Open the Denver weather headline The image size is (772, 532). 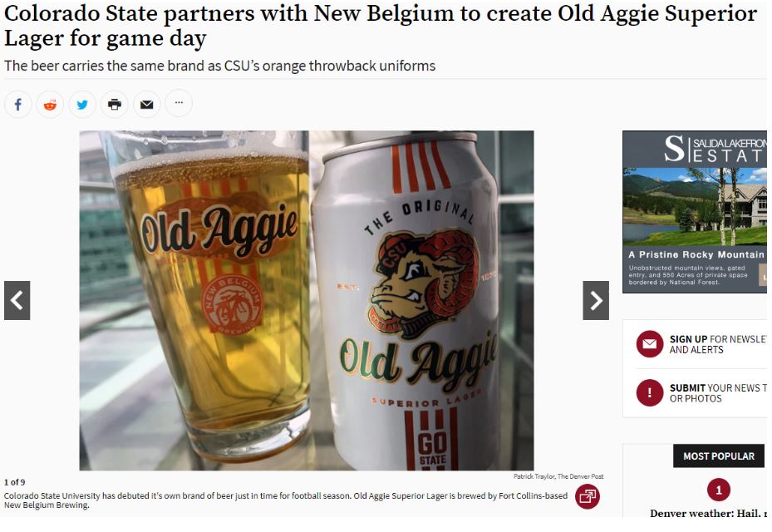click(x=708, y=513)
